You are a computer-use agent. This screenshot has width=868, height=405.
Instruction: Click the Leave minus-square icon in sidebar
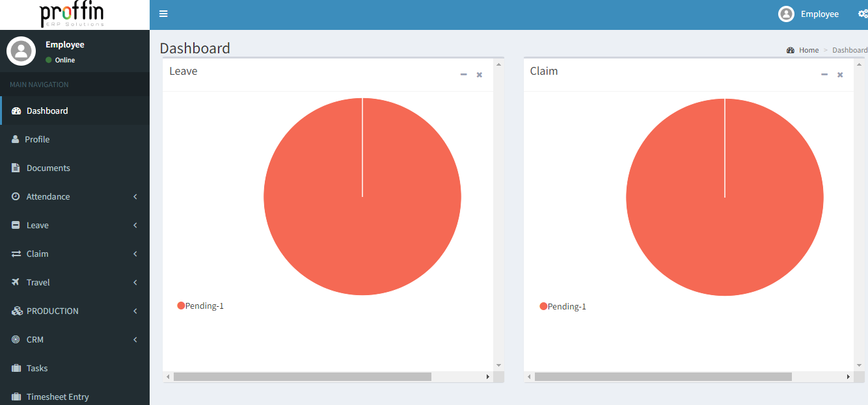point(16,225)
